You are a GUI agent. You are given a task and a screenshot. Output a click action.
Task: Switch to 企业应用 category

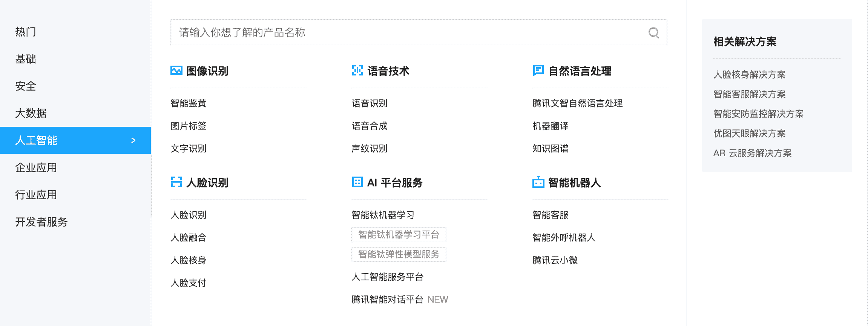pyautogui.click(x=36, y=168)
